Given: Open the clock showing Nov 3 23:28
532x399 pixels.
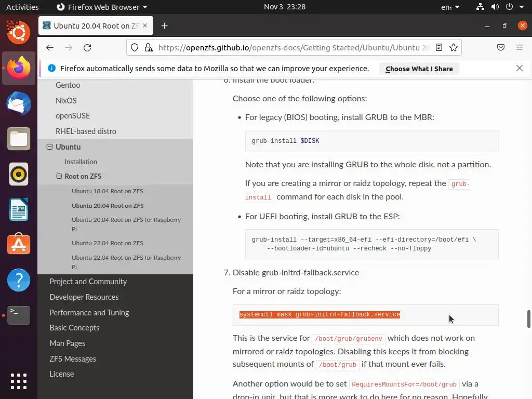Looking at the screenshot, I should point(285,7).
